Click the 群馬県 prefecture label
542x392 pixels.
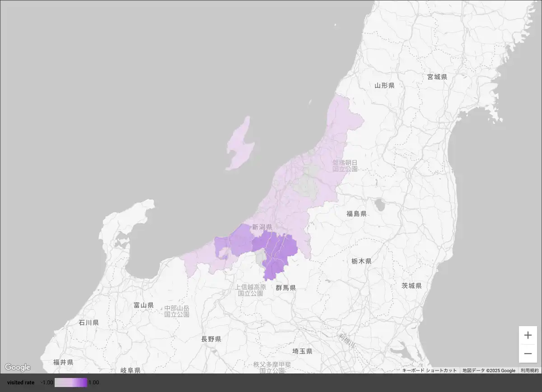coord(286,288)
